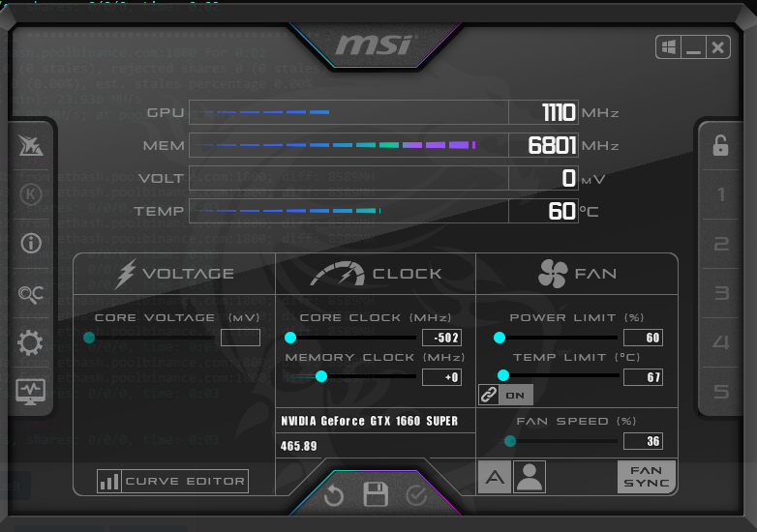
Task: Click the NVIDIA GeForce GTX 1660 SUPER label
Action: click(370, 421)
